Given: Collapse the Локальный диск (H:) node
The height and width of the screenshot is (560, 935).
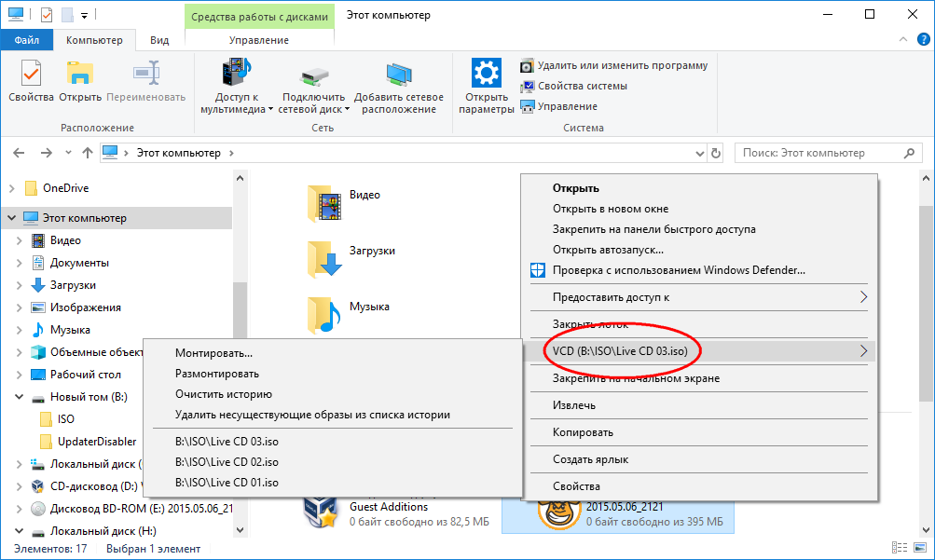Looking at the screenshot, I should 19,531.
